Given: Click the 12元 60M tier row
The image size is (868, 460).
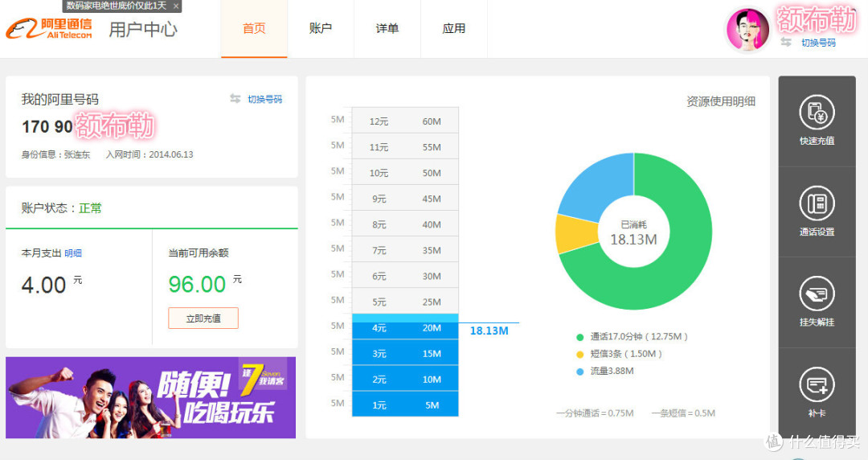Looking at the screenshot, I should [405, 121].
